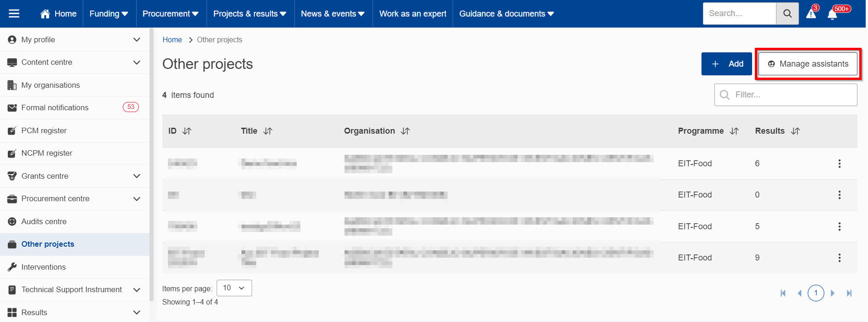868x322 pixels.
Task: Select page 1 in pagination
Action: (816, 293)
